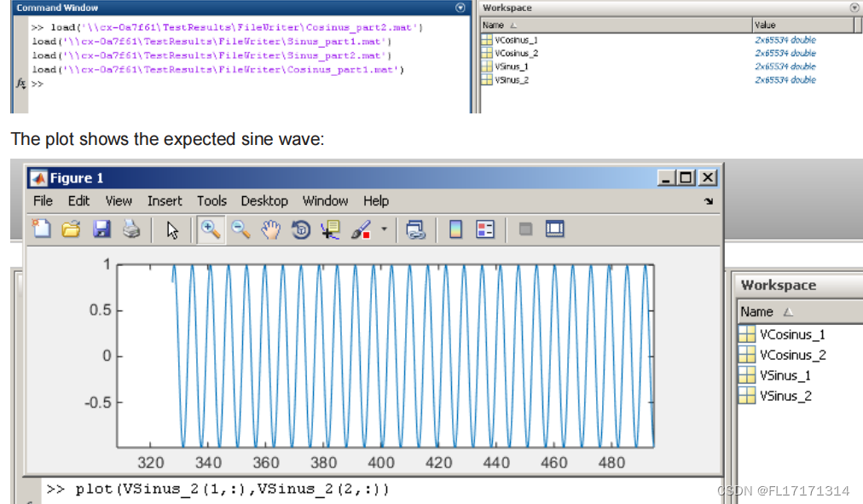Click the fx function browser icon
863x504 pixels.
pos(21,84)
